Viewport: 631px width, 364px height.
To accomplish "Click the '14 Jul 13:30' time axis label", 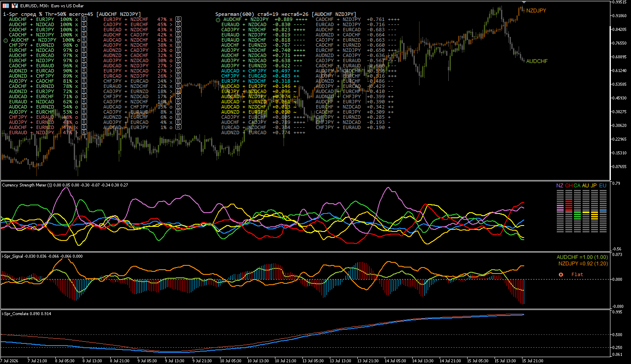I will point(423,361).
